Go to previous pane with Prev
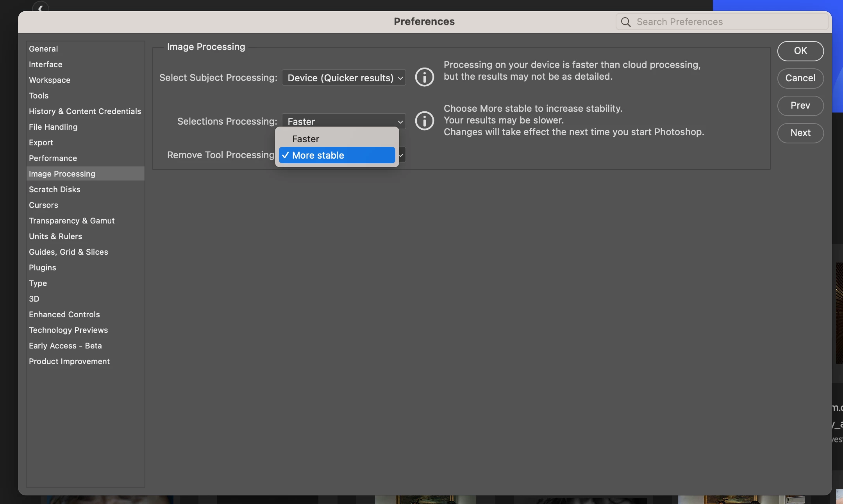The height and width of the screenshot is (504, 843). click(800, 105)
